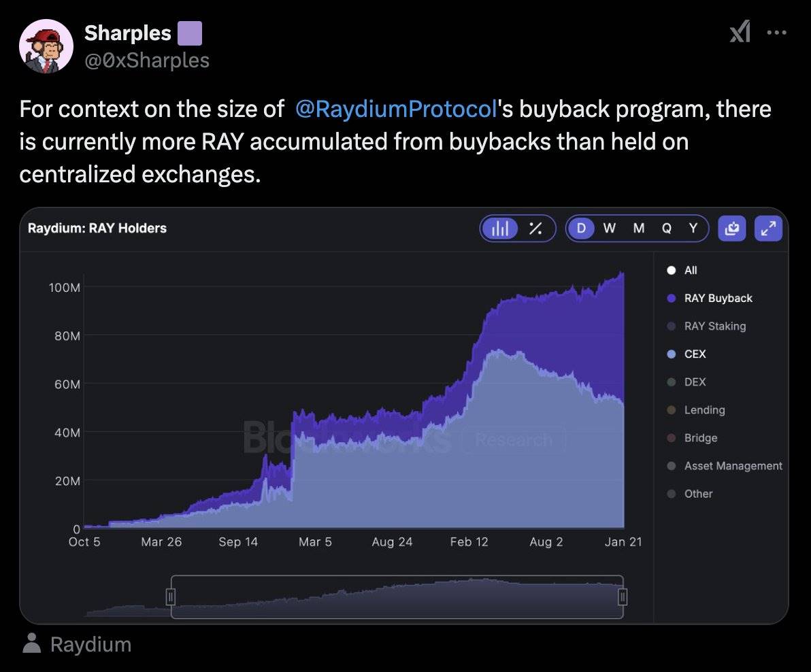
Task: Select the weekly W interval
Action: (610, 229)
